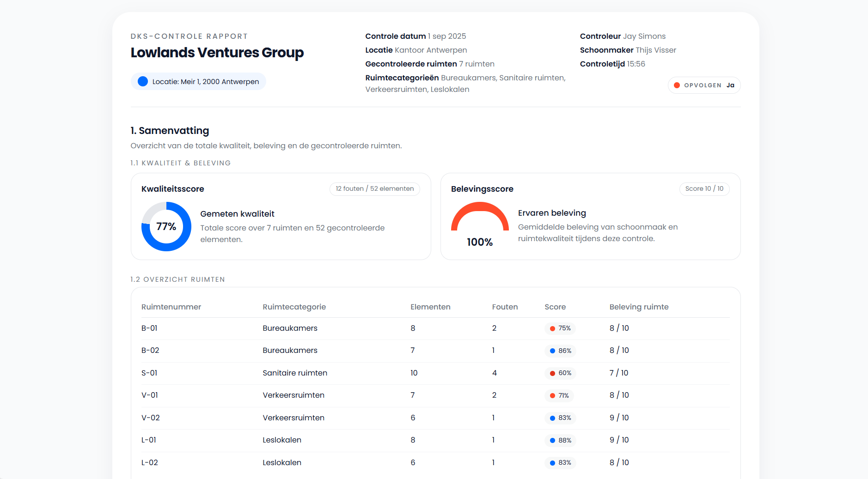
Task: Click the blue status dot beside 86% score
Action: 552,351
